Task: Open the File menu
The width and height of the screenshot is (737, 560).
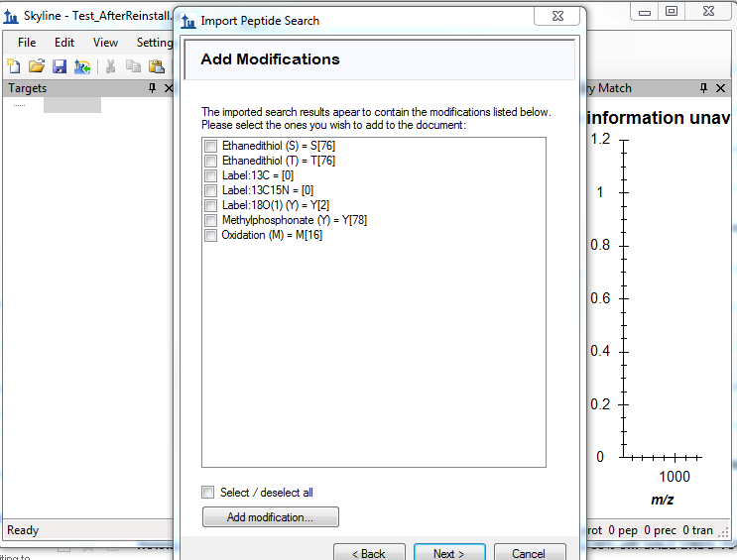Action: point(27,43)
